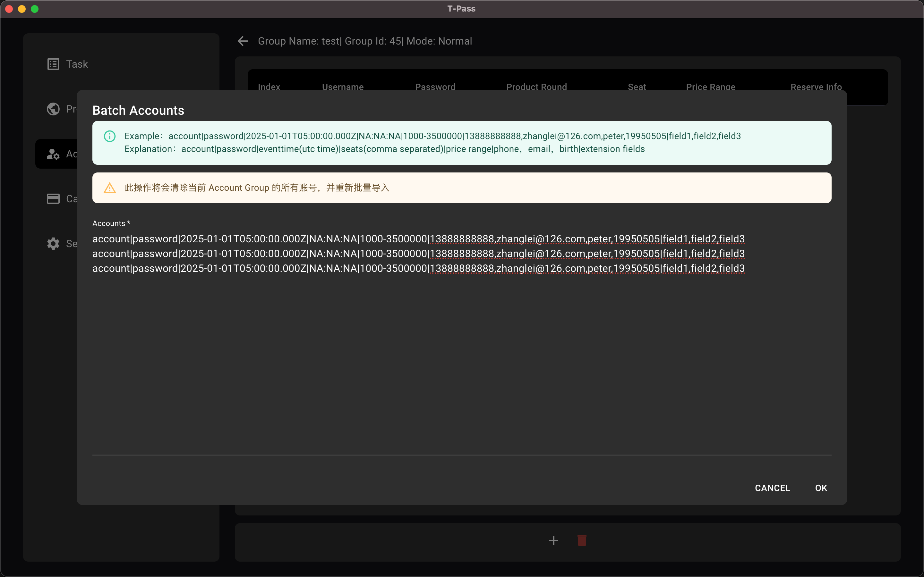Click the Price Range column header
Screen dimensions: 924x577
(x=711, y=87)
